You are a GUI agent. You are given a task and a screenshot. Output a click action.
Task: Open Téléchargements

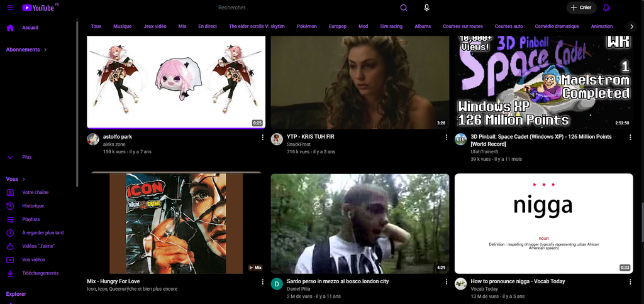point(39,273)
